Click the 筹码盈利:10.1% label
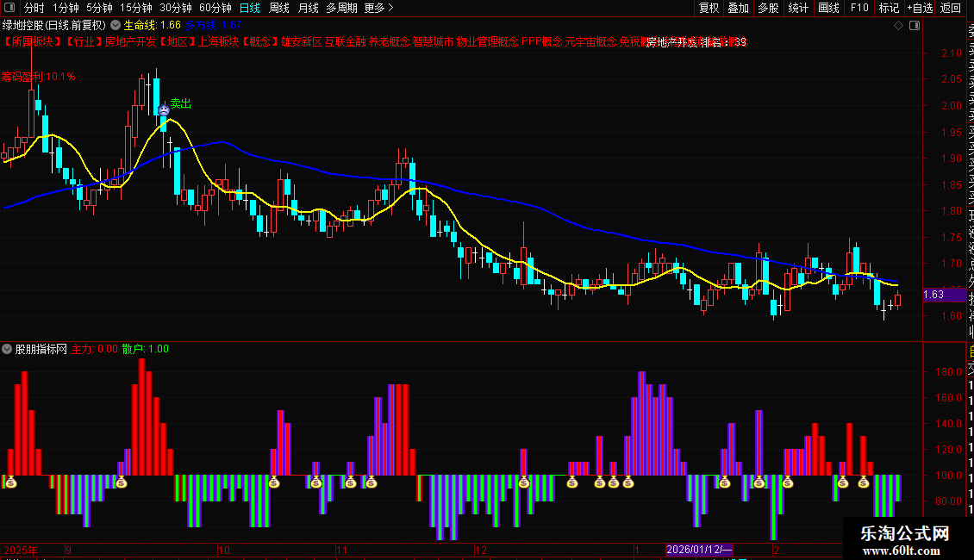This screenshot has width=974, height=560. click(39, 77)
